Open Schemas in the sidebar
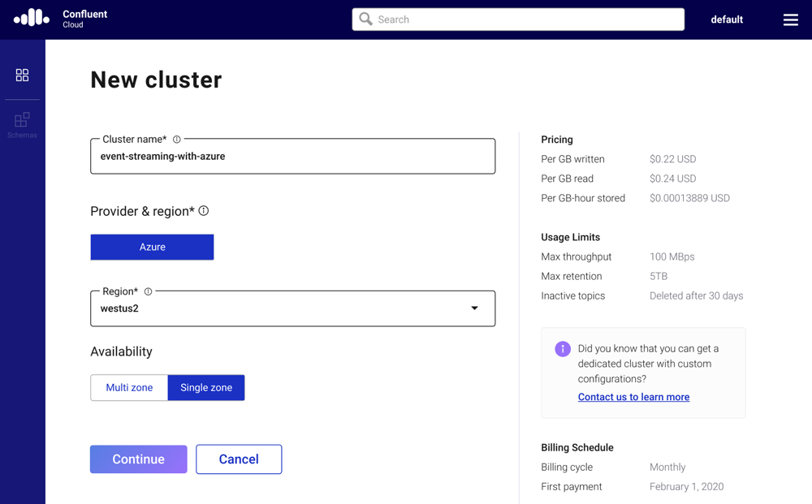Screen dimensions: 812x504 [22, 126]
